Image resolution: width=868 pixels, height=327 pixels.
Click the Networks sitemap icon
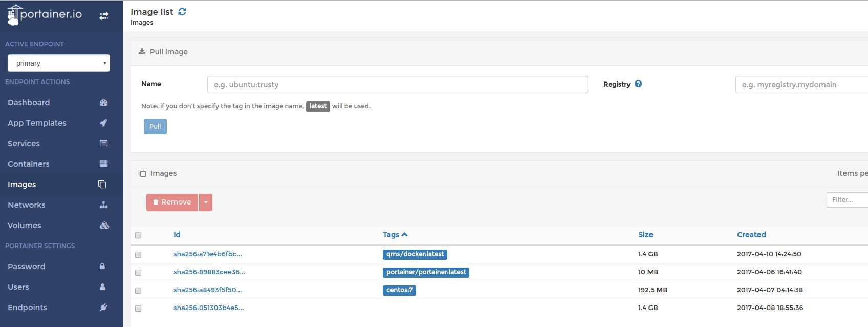coord(103,205)
